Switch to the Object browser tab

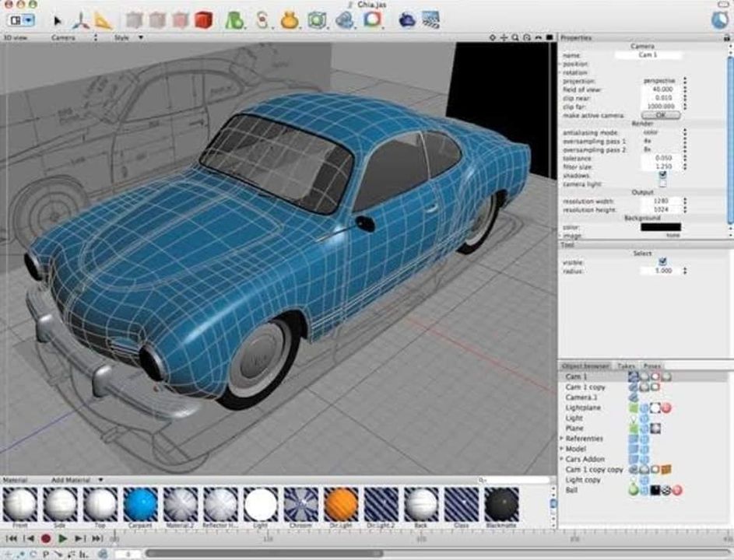click(585, 366)
